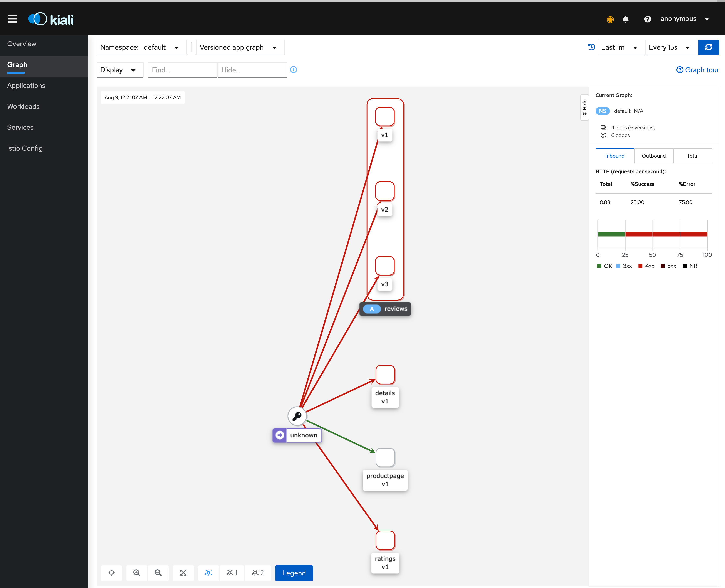725x588 pixels.
Task: Open the notifications bell
Action: pyautogui.click(x=625, y=19)
